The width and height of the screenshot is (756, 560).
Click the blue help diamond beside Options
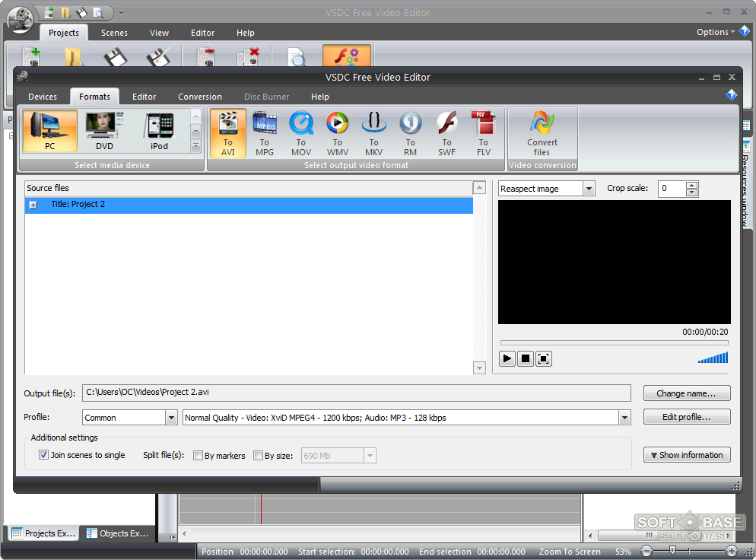coord(745,32)
